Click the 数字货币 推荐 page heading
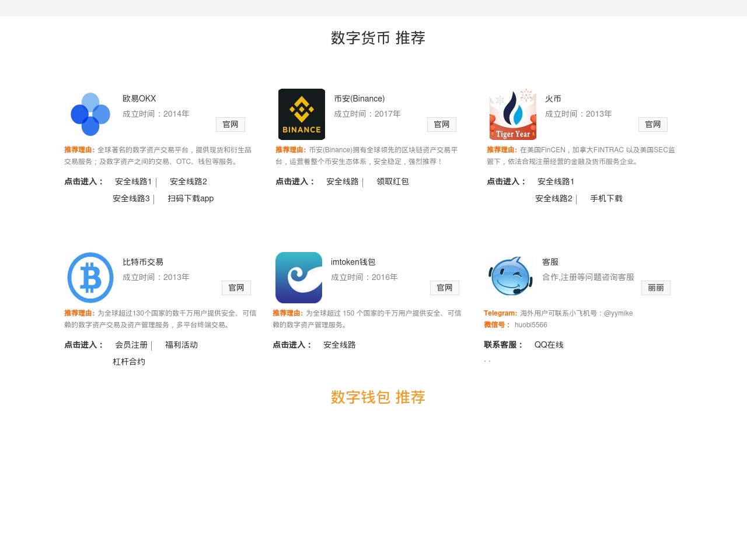Viewport: 747px width, 560px height. coord(378,38)
